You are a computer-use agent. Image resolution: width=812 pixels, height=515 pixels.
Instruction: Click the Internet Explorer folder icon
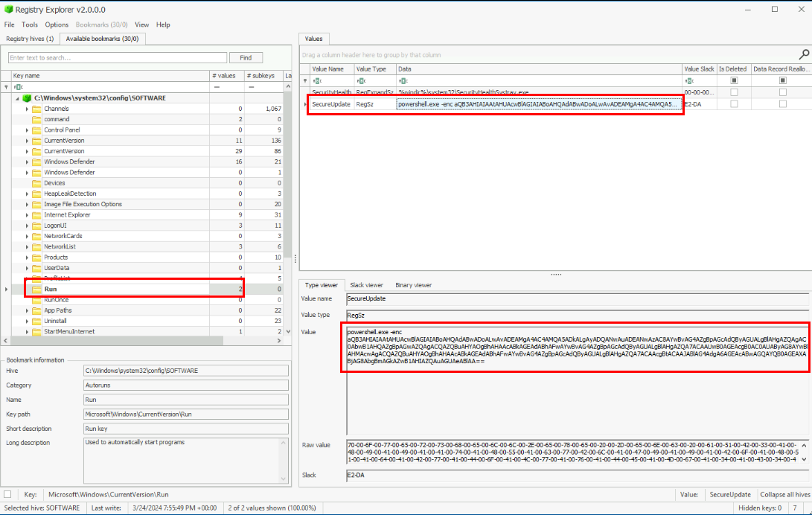click(36, 215)
